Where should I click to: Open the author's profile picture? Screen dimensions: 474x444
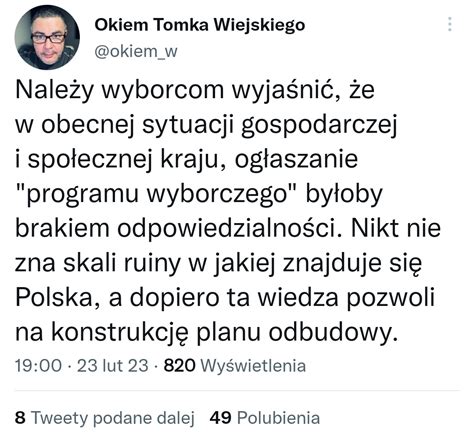[47, 37]
